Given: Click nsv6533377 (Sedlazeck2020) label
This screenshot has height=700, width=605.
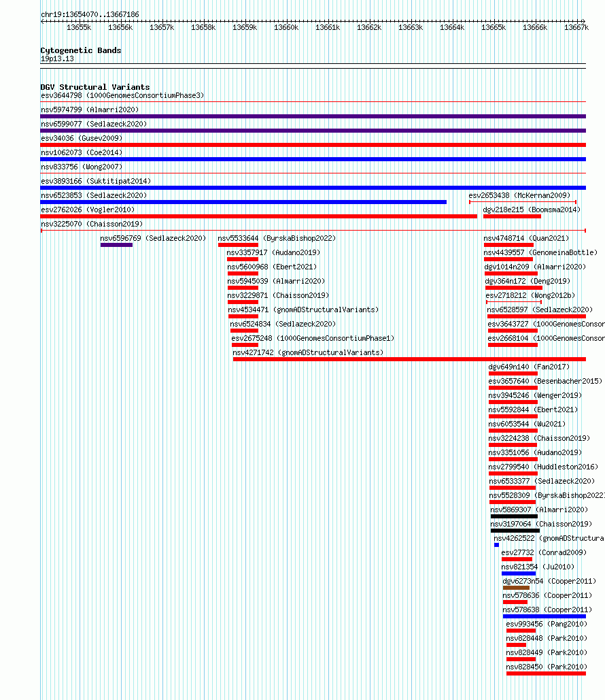Looking at the screenshot, I should click(x=542, y=481).
